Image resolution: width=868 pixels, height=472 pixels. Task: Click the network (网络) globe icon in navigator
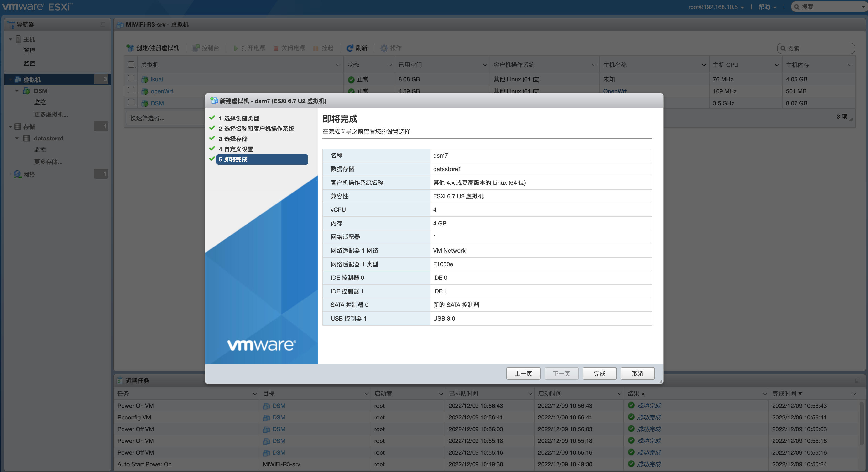point(18,174)
